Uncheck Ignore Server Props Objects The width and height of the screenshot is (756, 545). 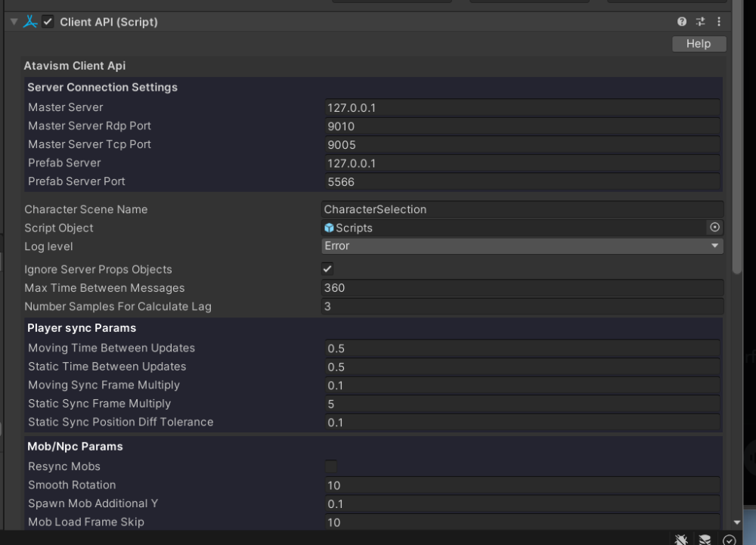click(327, 269)
